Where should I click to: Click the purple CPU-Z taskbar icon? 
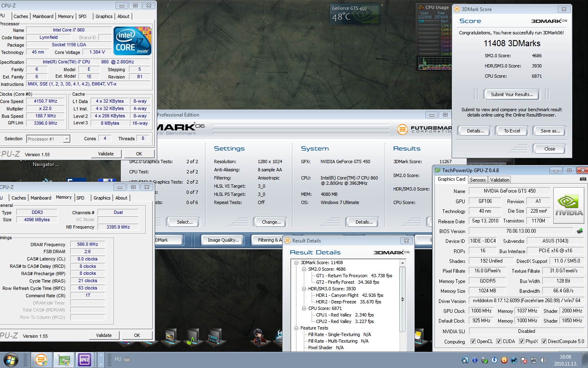click(85, 360)
